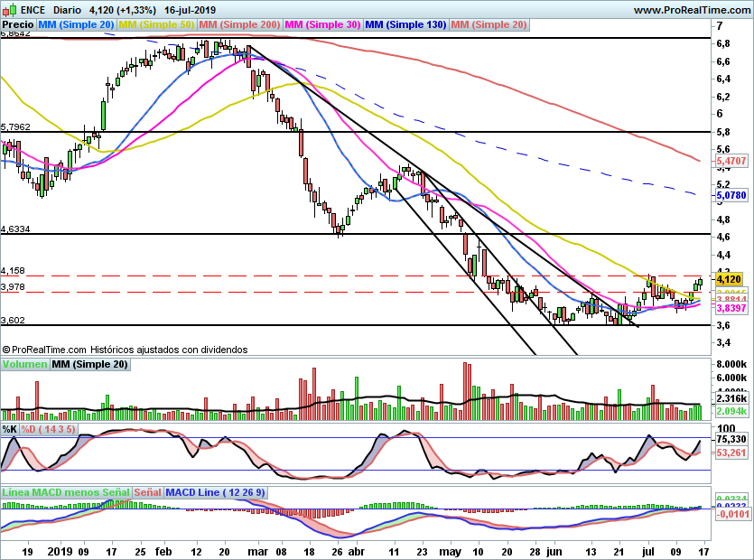This screenshot has width=754, height=560.
Task: Select the blue MM (Simple 20) price label
Action: (77, 25)
